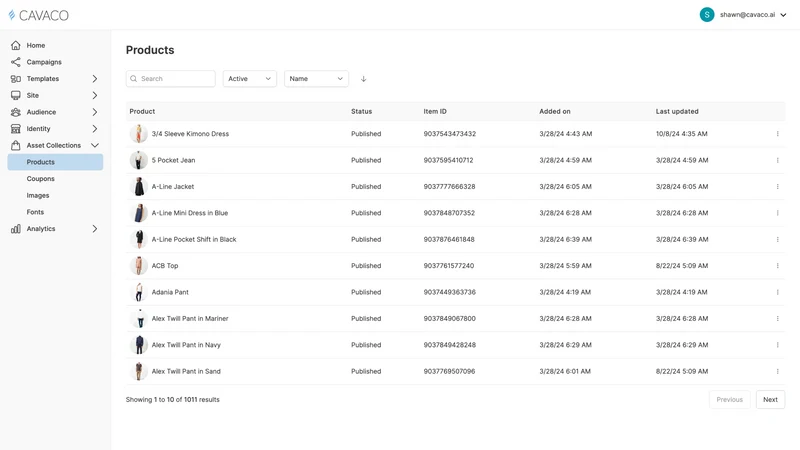This screenshot has height=450, width=800.
Task: Click user avatar with letter S
Action: [707, 15]
